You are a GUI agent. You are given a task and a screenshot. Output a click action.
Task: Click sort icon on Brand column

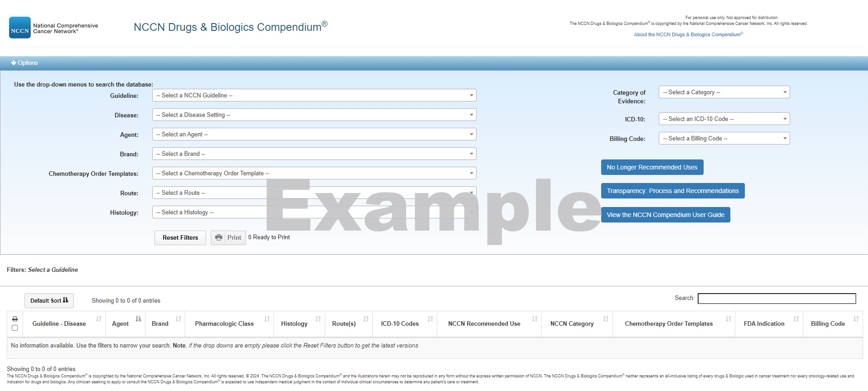(x=178, y=319)
